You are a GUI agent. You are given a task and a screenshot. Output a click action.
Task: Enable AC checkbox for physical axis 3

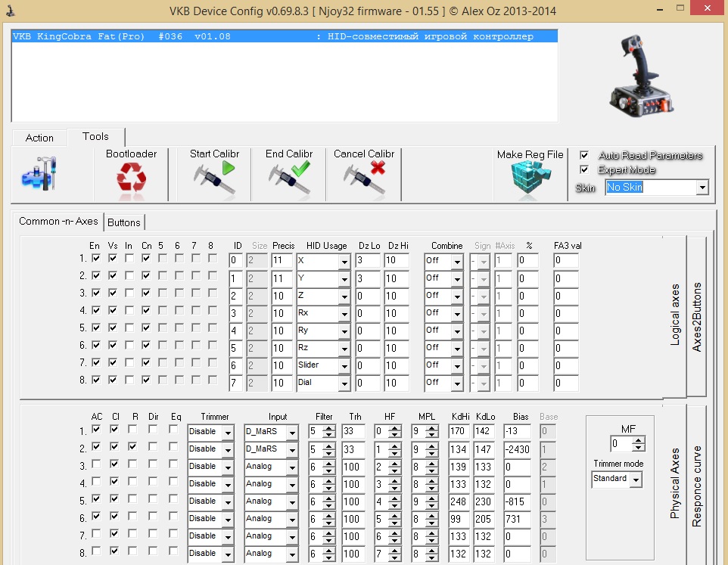point(96,464)
